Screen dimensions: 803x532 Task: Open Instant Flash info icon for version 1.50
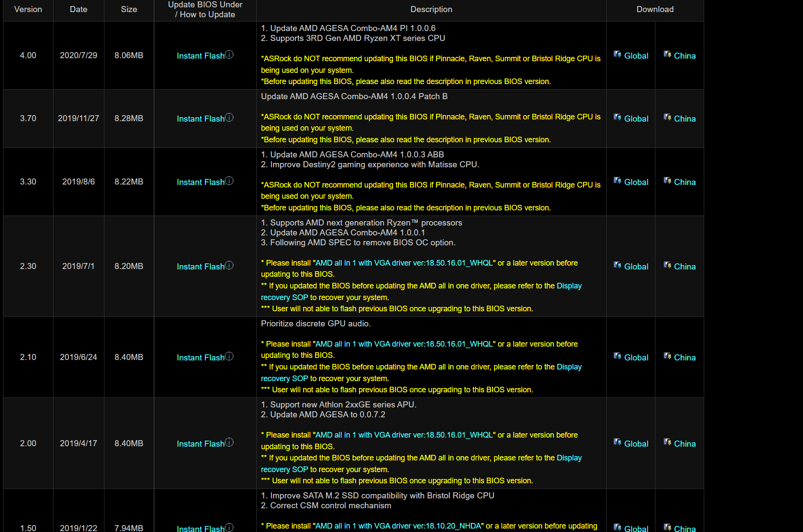point(229,527)
